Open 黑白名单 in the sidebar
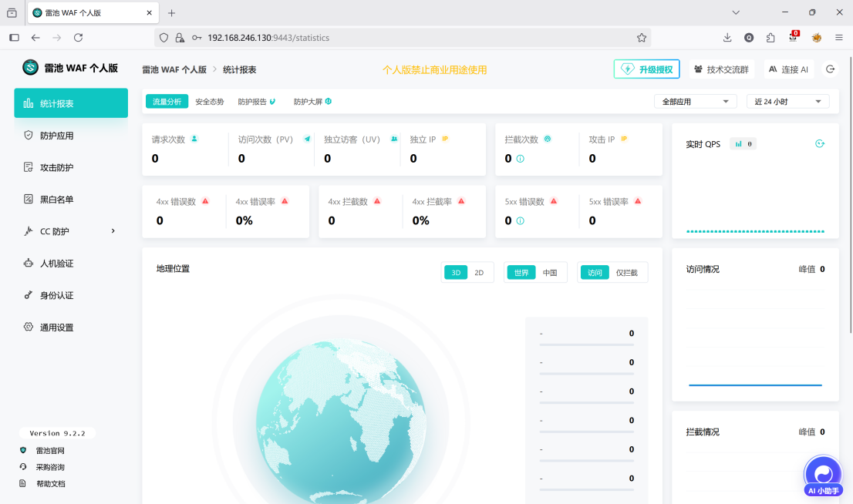 (71, 200)
